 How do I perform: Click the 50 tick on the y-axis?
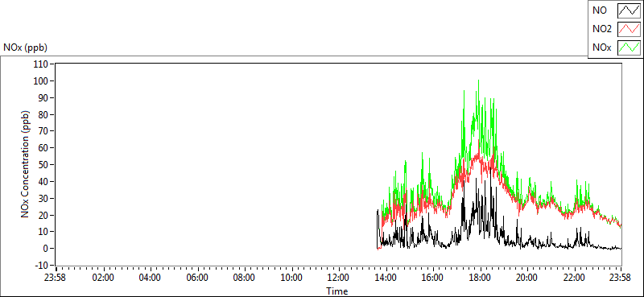point(44,165)
